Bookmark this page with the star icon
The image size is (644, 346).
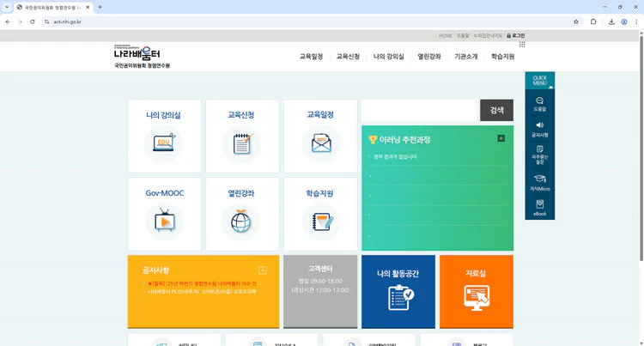click(576, 21)
